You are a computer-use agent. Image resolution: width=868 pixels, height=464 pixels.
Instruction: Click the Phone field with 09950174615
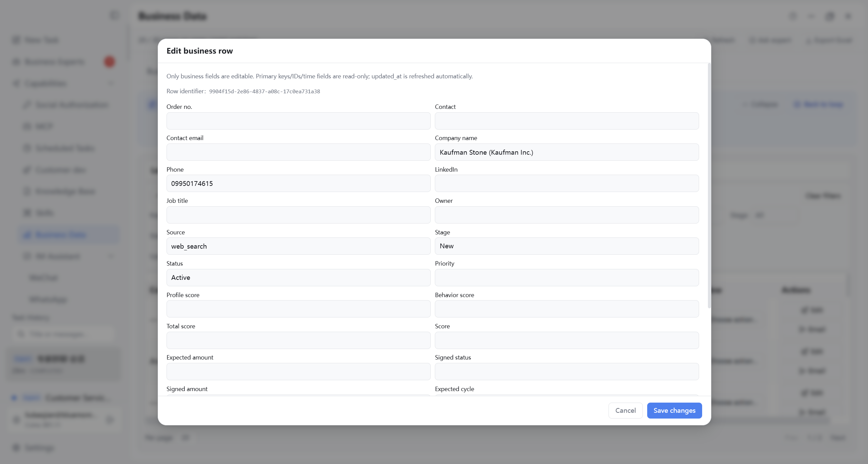(298, 183)
